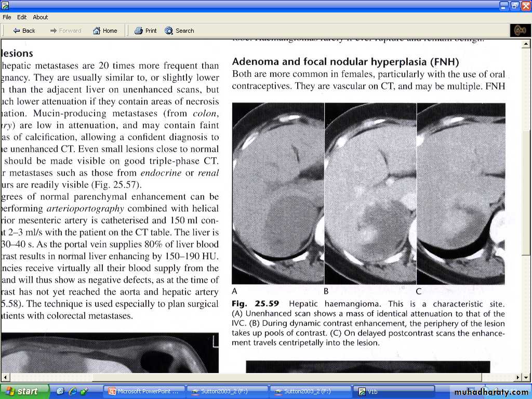Click the third quick launch icon

tap(84, 391)
